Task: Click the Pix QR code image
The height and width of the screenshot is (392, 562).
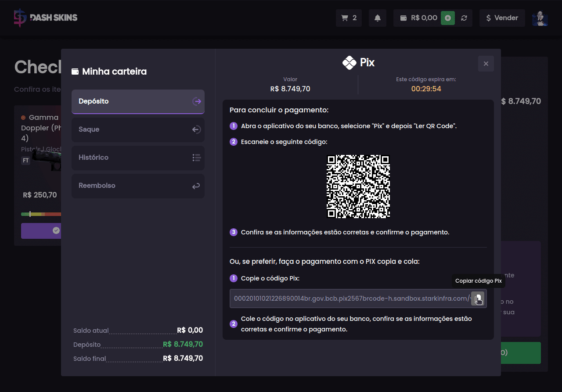Action: 358,187
